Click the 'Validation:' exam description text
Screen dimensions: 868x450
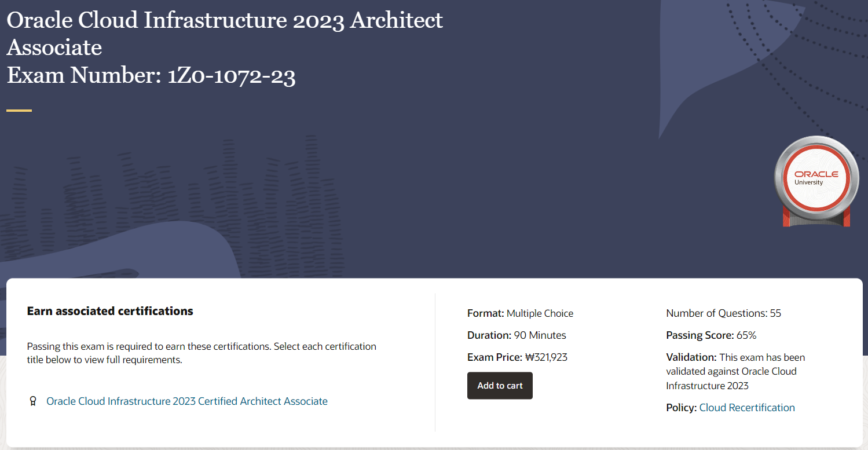pyautogui.click(x=735, y=371)
